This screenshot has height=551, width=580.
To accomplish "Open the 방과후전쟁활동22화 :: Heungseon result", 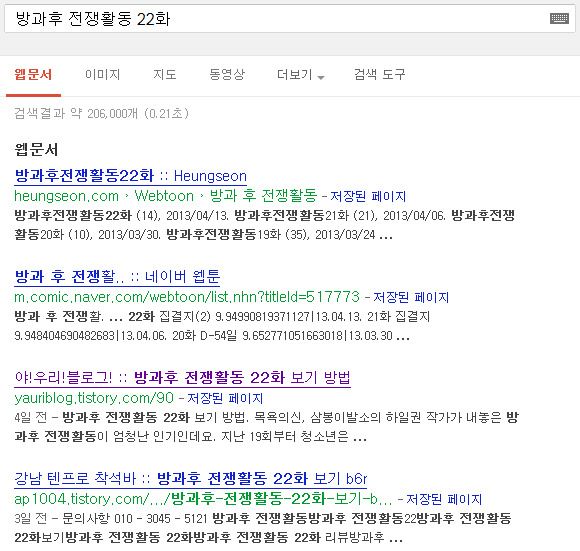I will tap(131, 176).
